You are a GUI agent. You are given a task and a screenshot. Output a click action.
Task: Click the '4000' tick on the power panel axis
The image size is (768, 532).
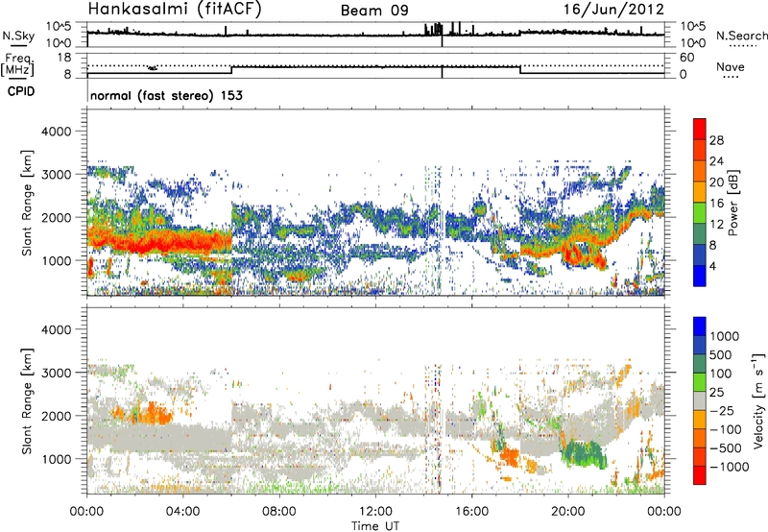click(56, 132)
